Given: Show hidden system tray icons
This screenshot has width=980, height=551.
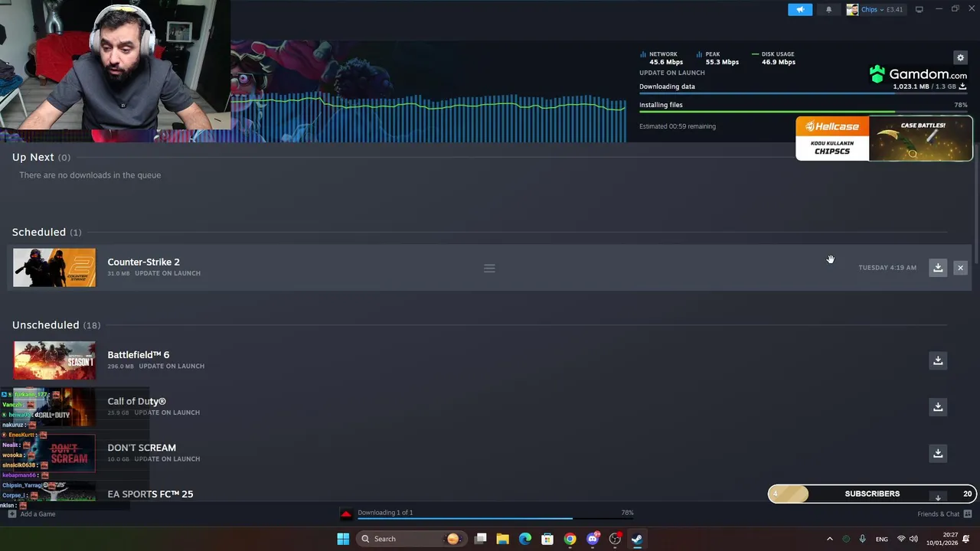Looking at the screenshot, I should tap(829, 539).
